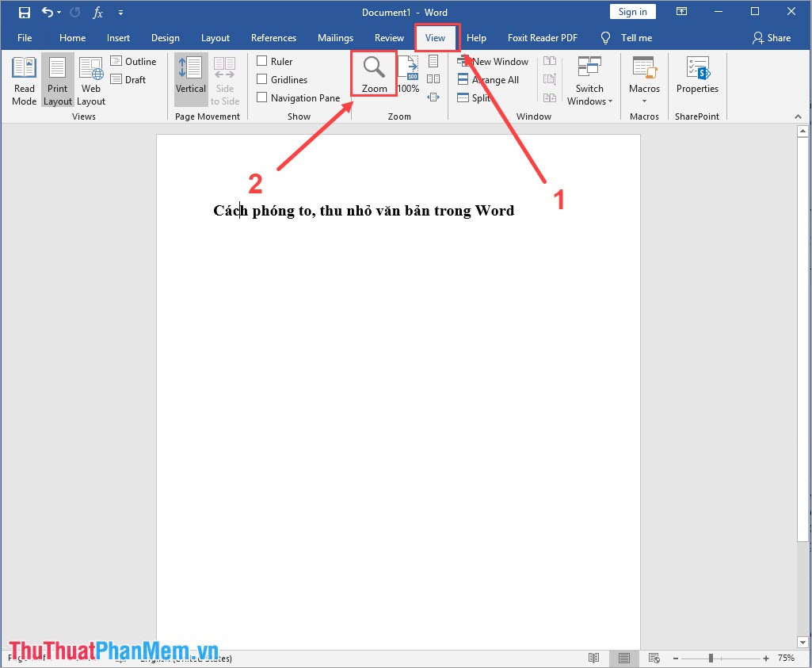Click the Undo arrow icon
Viewport: 812px width, 668px height.
tap(47, 12)
